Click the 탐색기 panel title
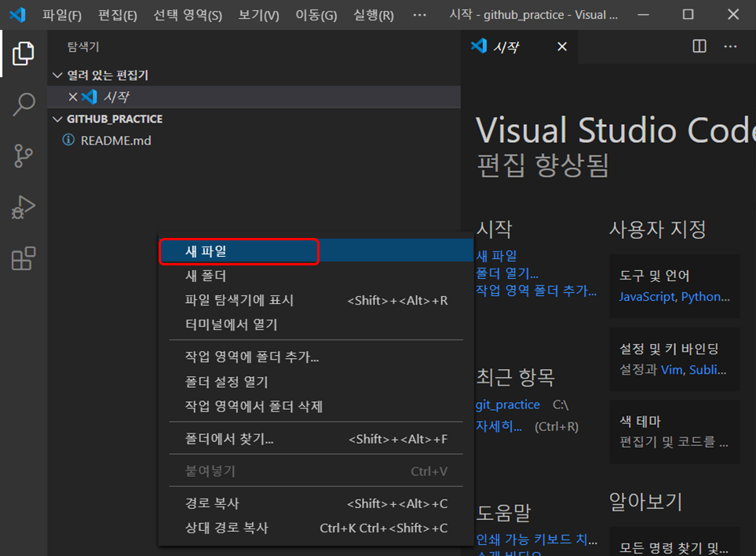The image size is (756, 556). (83, 47)
